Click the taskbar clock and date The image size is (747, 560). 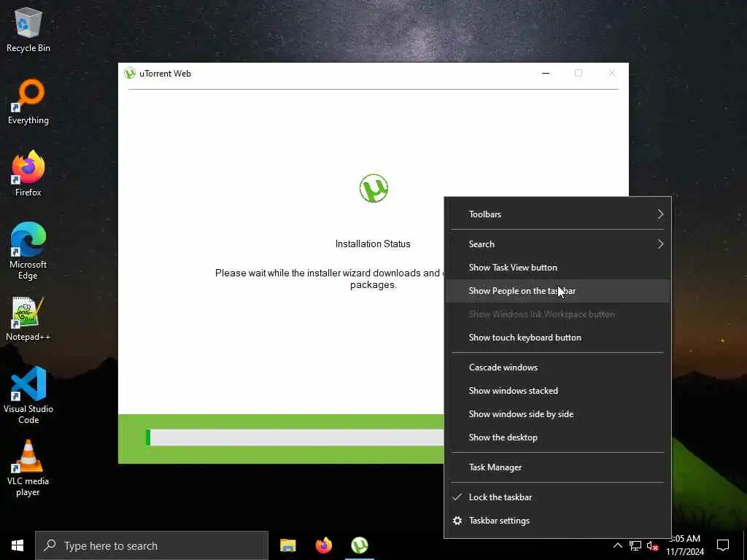[685, 545]
